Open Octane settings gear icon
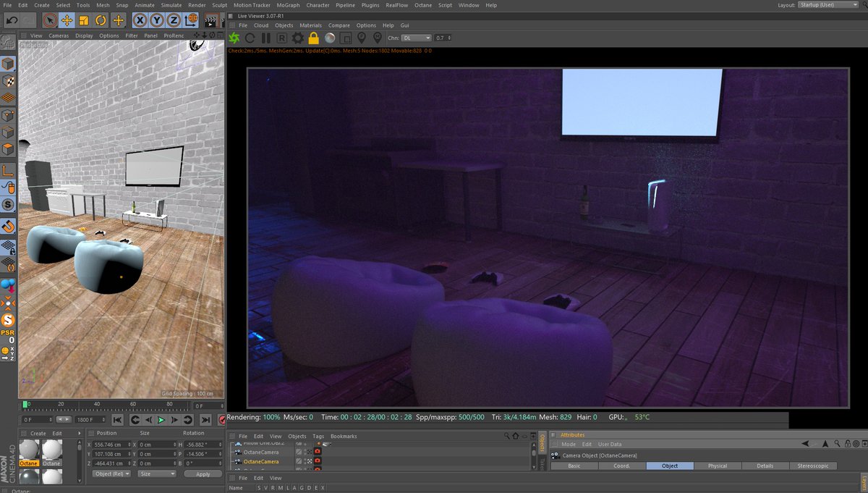This screenshot has width=868, height=493. coord(297,38)
